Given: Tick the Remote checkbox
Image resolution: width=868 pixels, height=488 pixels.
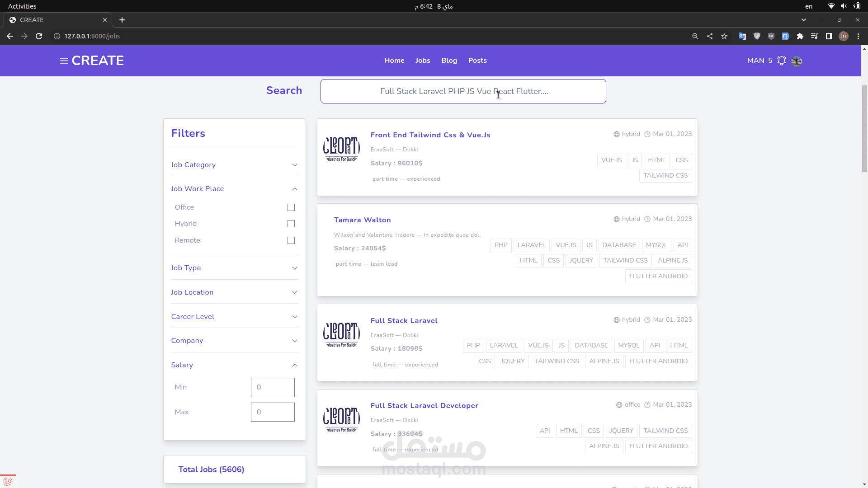Looking at the screenshot, I should (x=291, y=240).
